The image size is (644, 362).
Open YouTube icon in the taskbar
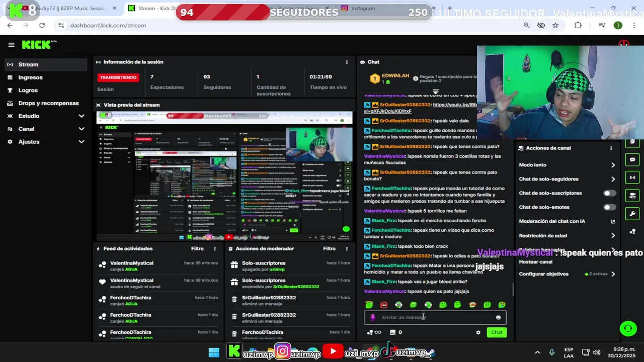click(x=333, y=352)
